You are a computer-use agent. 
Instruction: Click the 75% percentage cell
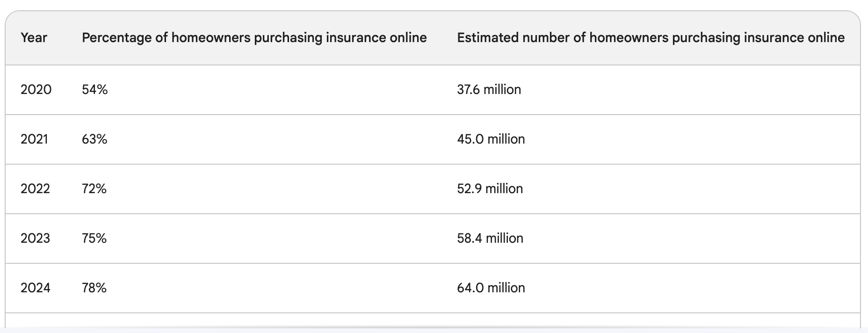94,239
